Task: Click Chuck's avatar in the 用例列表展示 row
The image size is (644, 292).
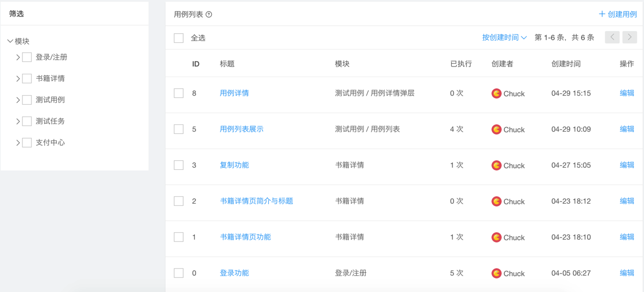Action: pyautogui.click(x=496, y=129)
